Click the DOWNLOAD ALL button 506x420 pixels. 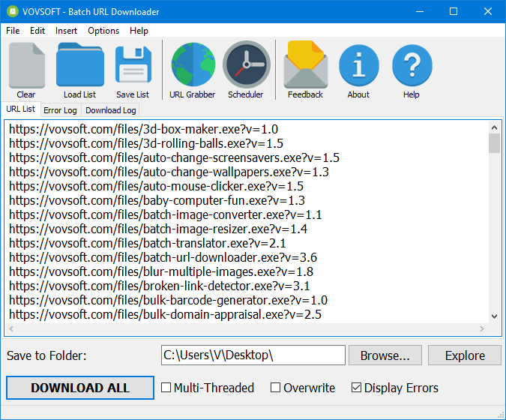pyautogui.click(x=80, y=388)
